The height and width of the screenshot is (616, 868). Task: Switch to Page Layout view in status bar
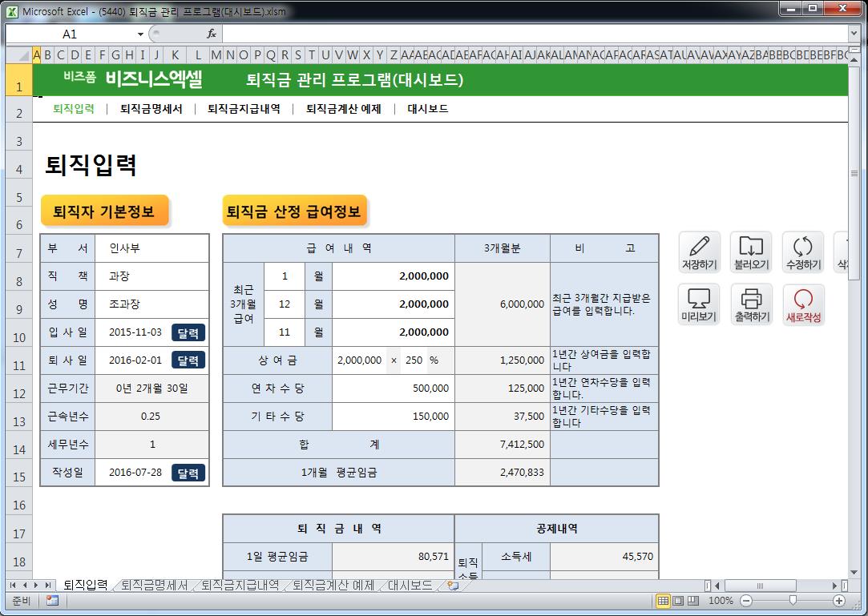coord(678,601)
